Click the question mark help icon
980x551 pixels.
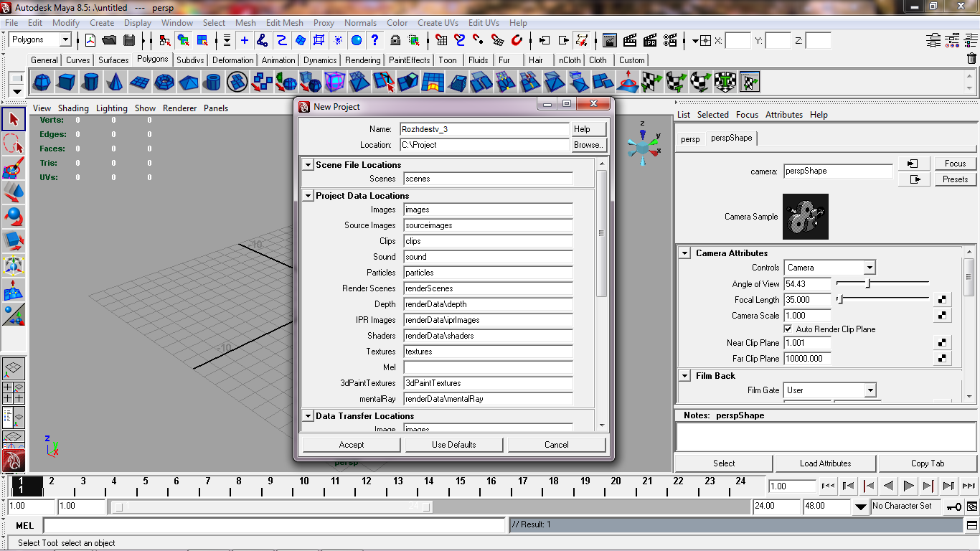click(x=374, y=40)
